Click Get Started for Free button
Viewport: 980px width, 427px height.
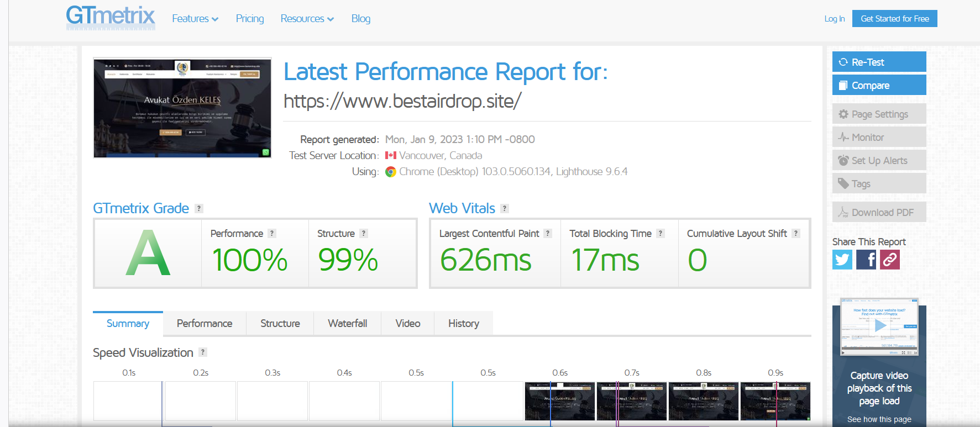point(895,19)
